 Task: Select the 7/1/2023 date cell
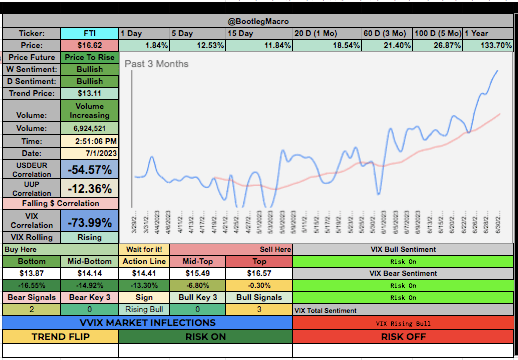pos(89,153)
